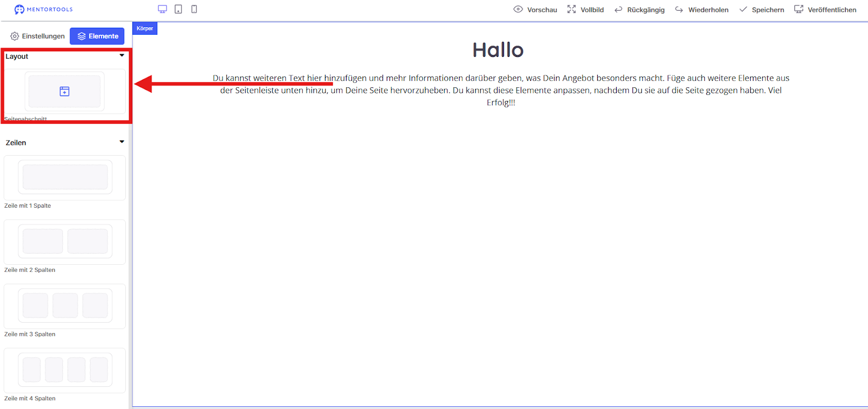Click the Rückgängig undo arrow icon
Screen dimensions: 868x409
tap(618, 10)
